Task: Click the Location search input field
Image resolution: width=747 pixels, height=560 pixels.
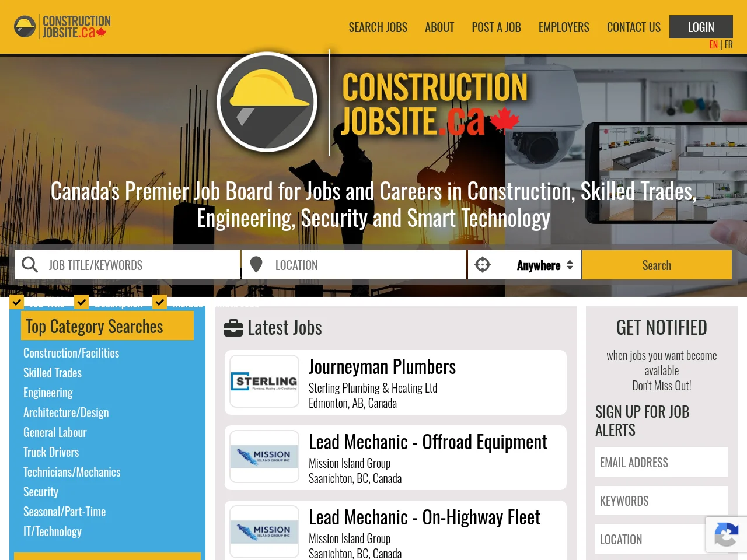Action: pos(354,265)
